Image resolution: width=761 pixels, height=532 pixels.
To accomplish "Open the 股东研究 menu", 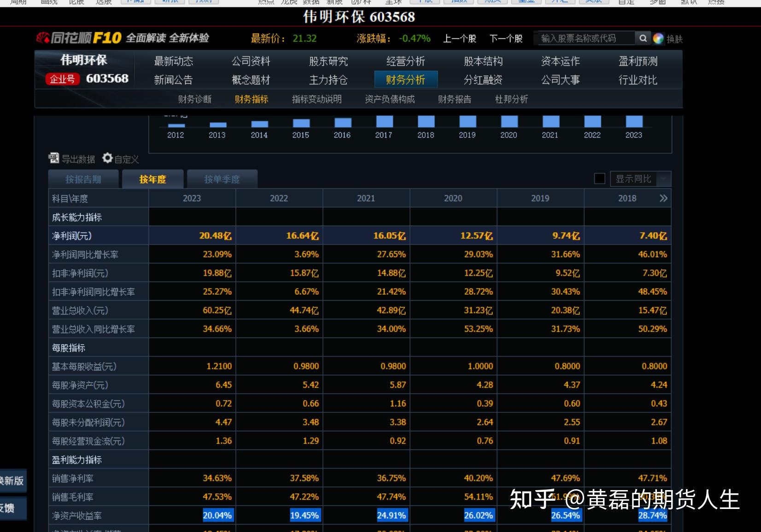I will click(328, 61).
